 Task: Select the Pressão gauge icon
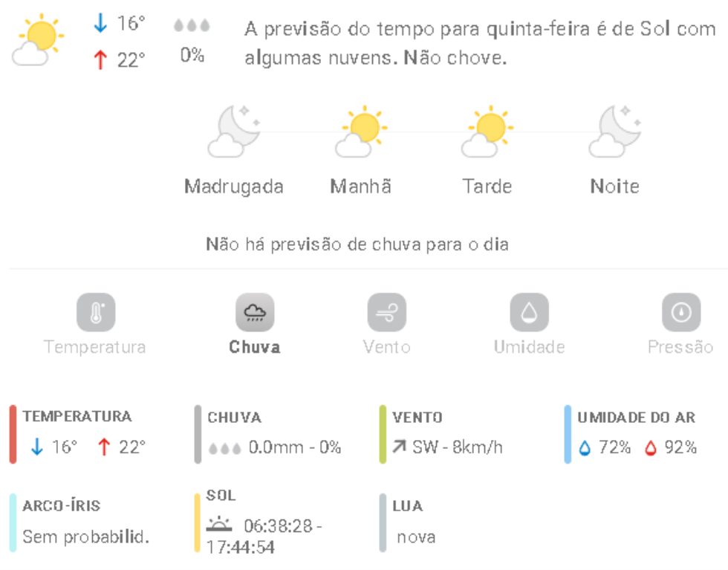681,312
